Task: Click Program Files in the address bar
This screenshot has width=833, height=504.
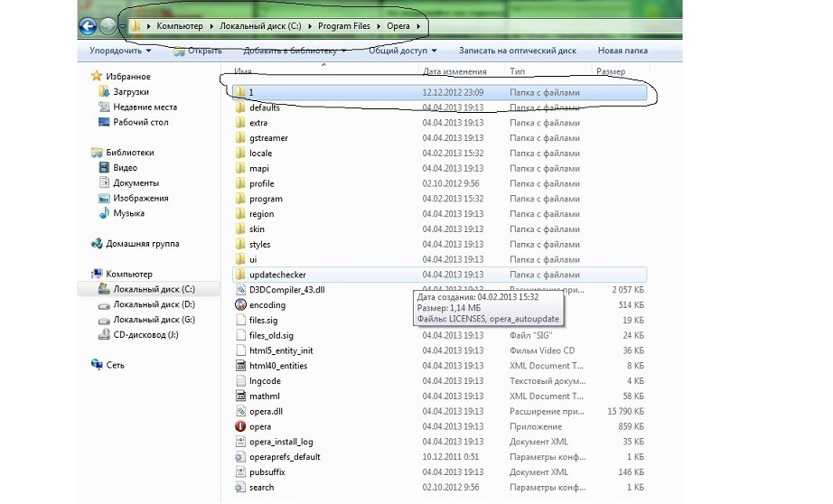Action: click(343, 26)
